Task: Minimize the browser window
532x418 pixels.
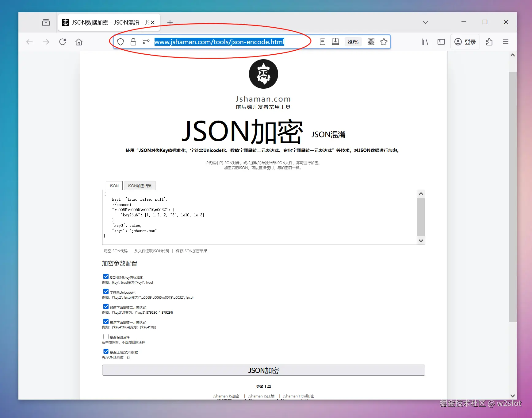Action: tap(464, 22)
